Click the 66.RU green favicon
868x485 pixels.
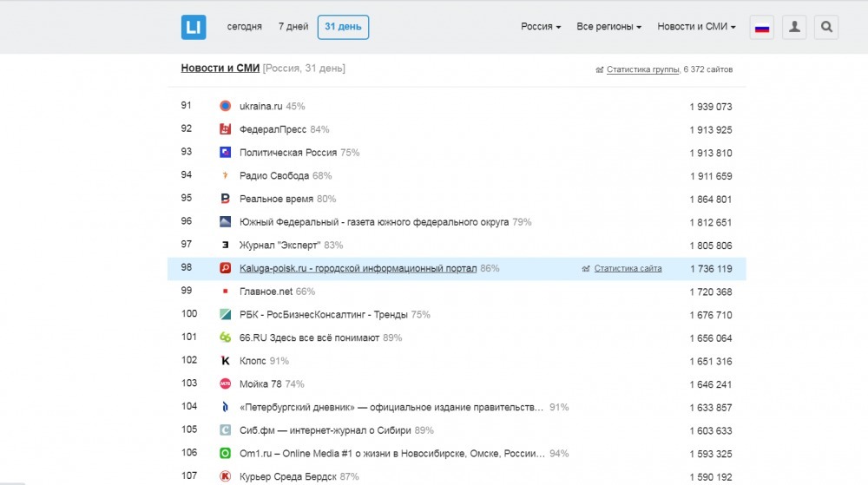point(226,338)
